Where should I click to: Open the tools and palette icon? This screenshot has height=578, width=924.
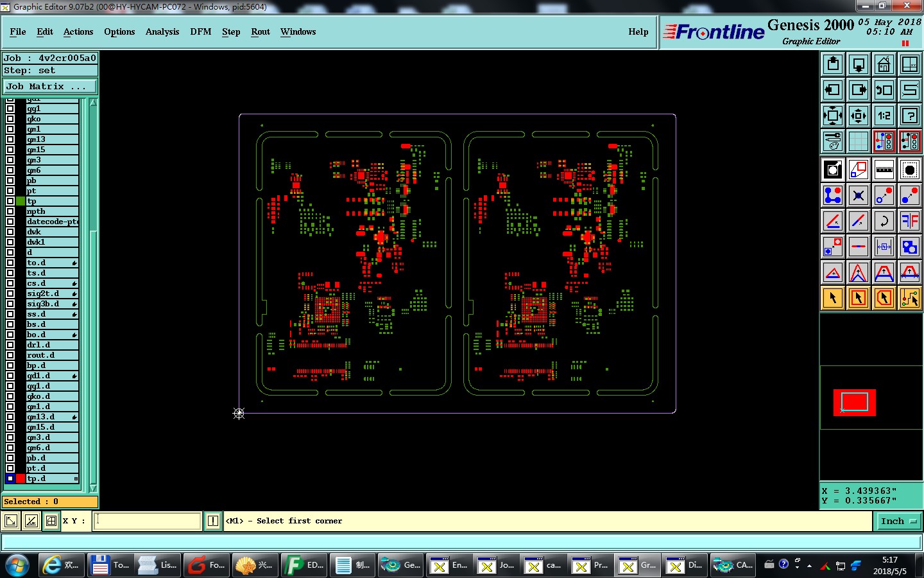point(833,141)
